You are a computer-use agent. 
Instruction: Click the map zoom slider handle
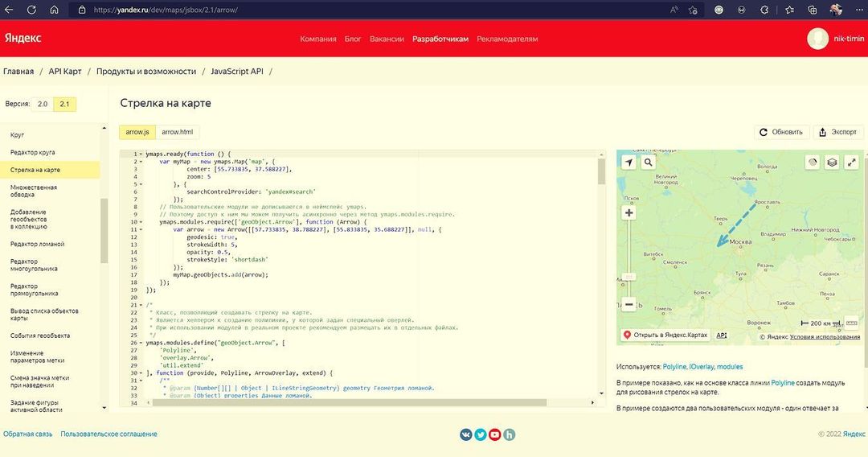click(x=628, y=277)
